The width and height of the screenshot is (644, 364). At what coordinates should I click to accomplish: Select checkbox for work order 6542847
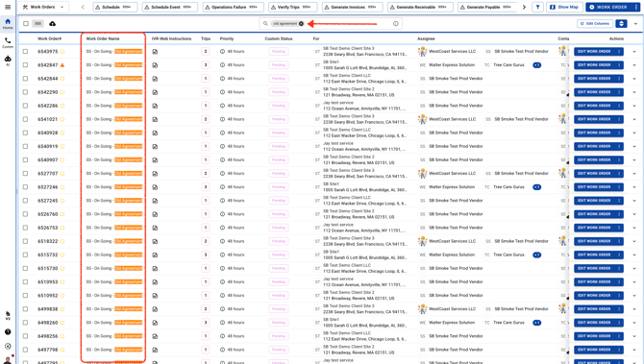point(25,65)
